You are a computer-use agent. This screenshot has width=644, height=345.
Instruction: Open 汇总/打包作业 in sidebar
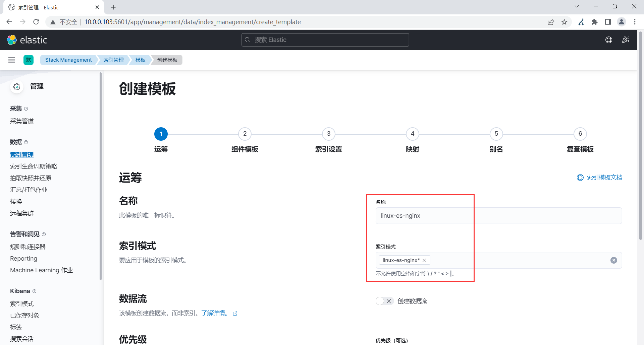(29, 190)
